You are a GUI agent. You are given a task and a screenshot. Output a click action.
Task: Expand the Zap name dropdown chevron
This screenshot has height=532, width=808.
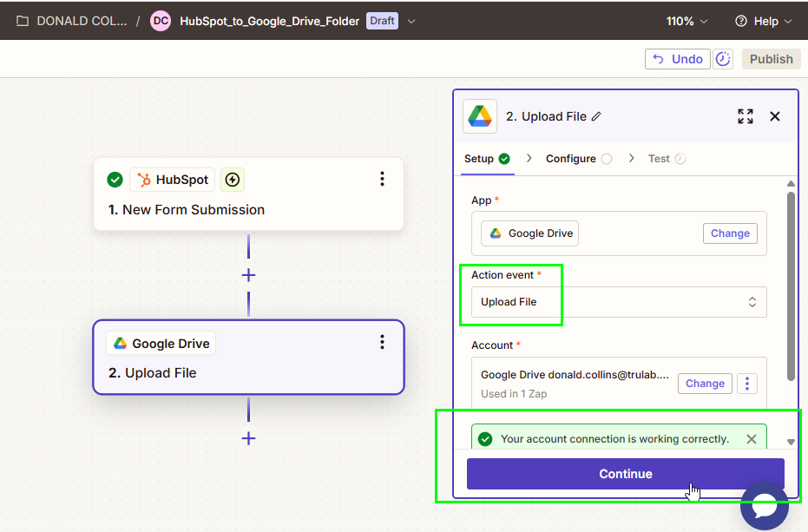411,22
